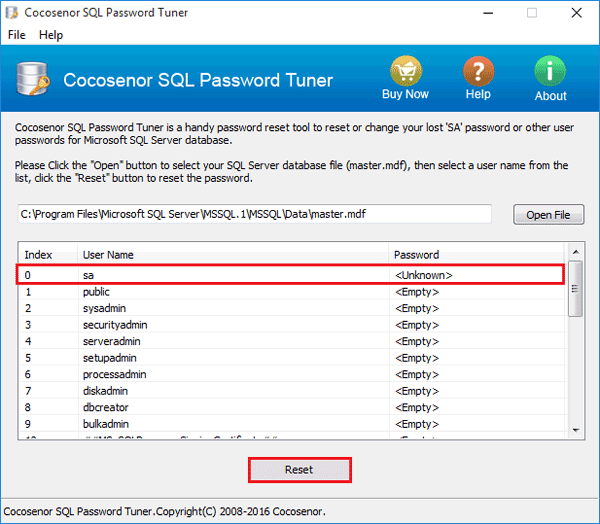Click the User Name column header
This screenshot has width=600, height=524.
pos(233,255)
